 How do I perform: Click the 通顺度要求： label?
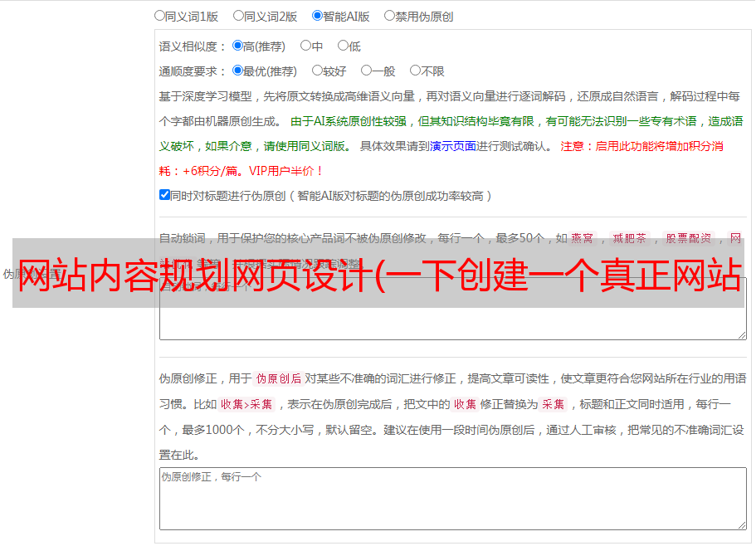[193, 71]
